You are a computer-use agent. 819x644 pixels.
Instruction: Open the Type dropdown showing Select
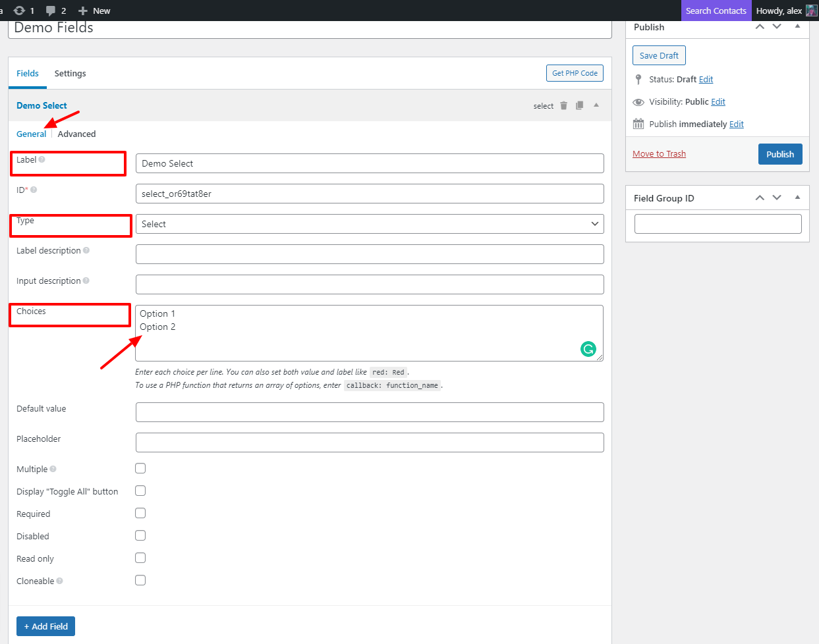tap(369, 224)
